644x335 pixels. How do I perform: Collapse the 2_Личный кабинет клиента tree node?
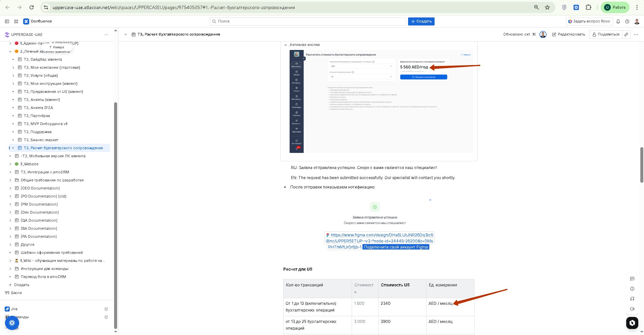point(10,52)
